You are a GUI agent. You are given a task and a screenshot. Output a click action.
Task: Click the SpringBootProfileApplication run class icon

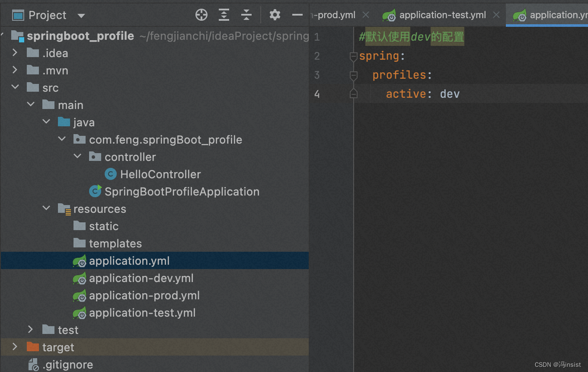pyautogui.click(x=95, y=191)
